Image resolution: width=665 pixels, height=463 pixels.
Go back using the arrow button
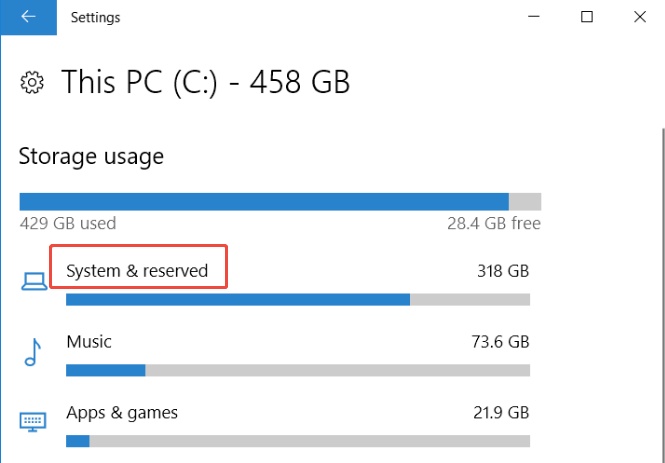(x=28, y=17)
